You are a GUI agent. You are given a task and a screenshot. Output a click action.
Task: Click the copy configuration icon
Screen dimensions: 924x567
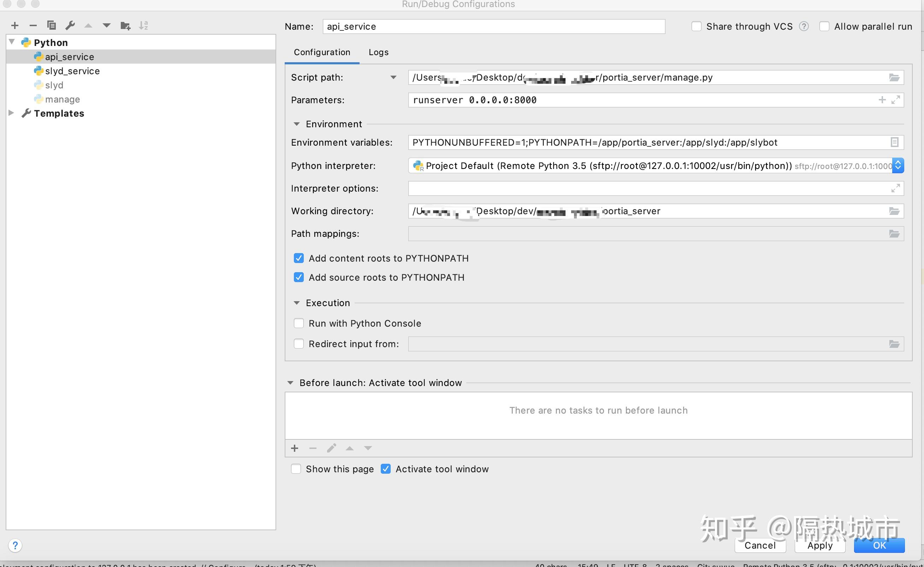51,25
